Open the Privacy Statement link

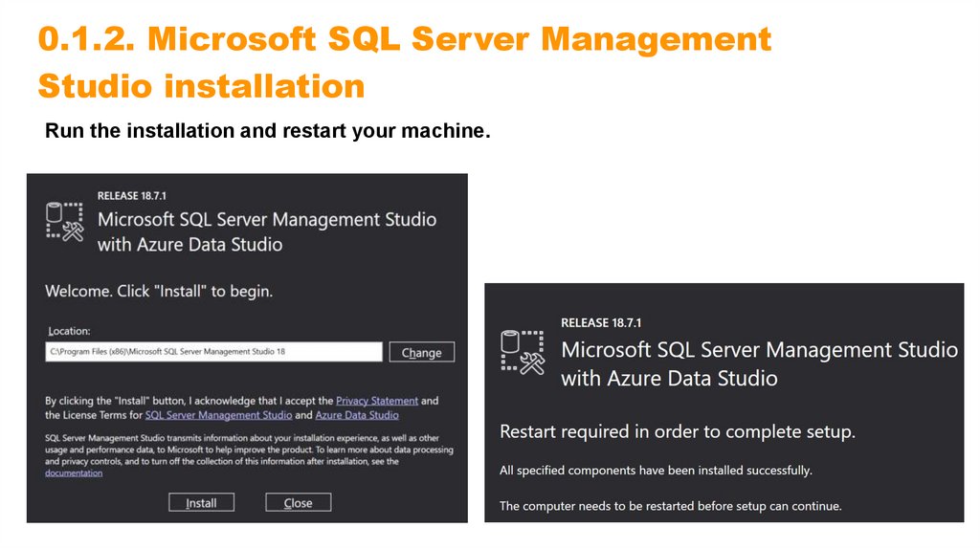tap(377, 401)
